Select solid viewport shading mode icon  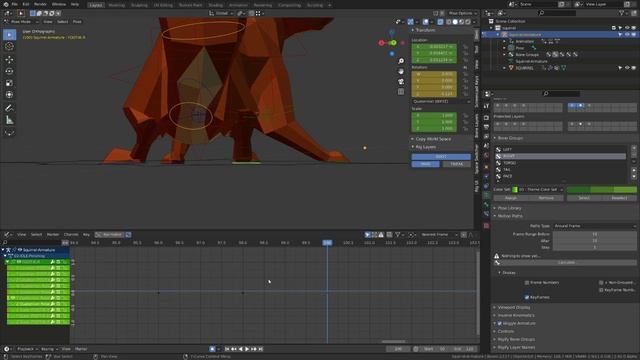click(x=455, y=22)
